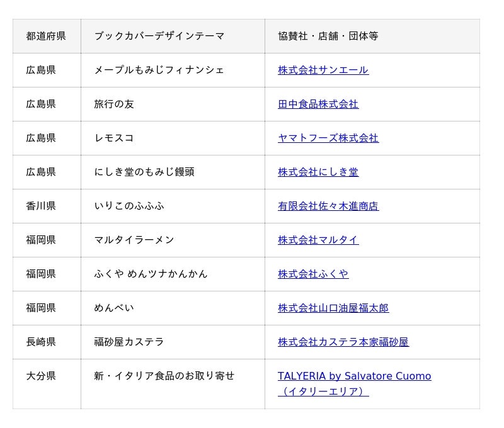Click the 田中食品株式会社 link
The height and width of the screenshot is (428, 504).
pos(318,104)
